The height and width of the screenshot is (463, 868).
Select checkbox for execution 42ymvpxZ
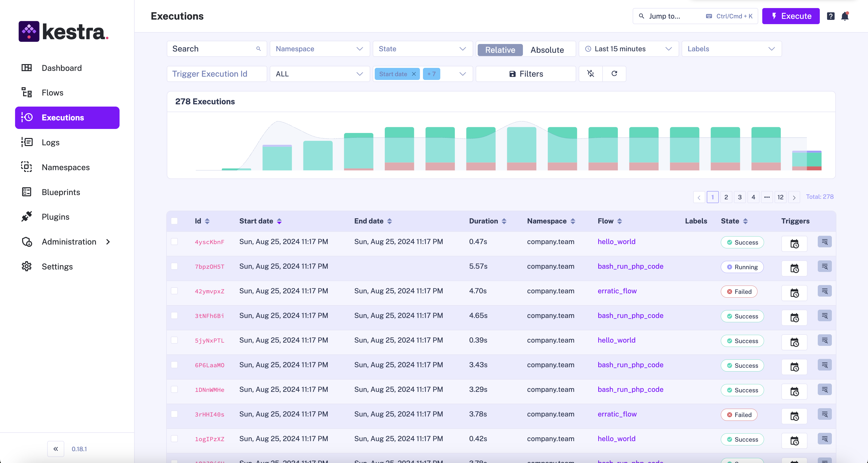pyautogui.click(x=174, y=291)
